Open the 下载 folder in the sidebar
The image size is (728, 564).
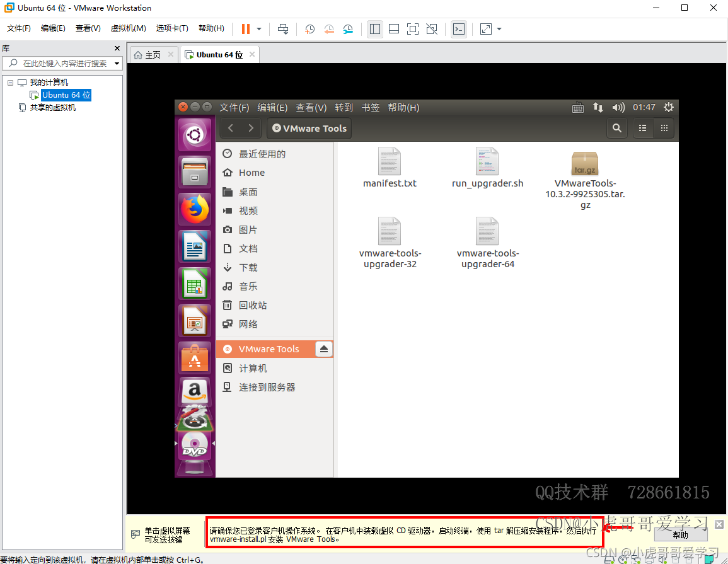pos(274,267)
